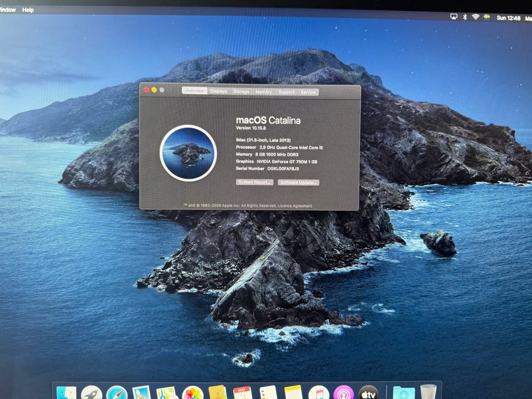Click the System Report button
Viewport: 532px width, 399px height.
(x=254, y=182)
